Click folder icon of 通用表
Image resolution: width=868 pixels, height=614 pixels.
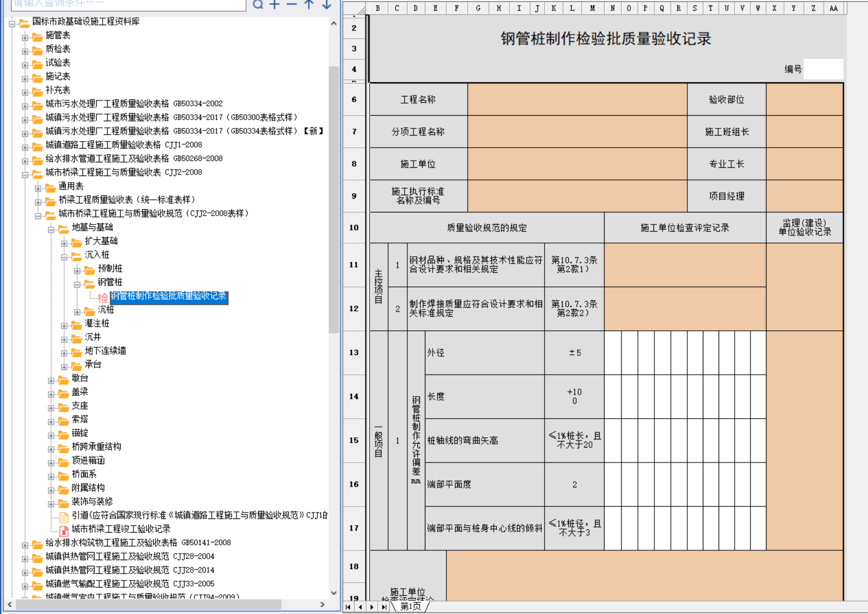pos(51,188)
